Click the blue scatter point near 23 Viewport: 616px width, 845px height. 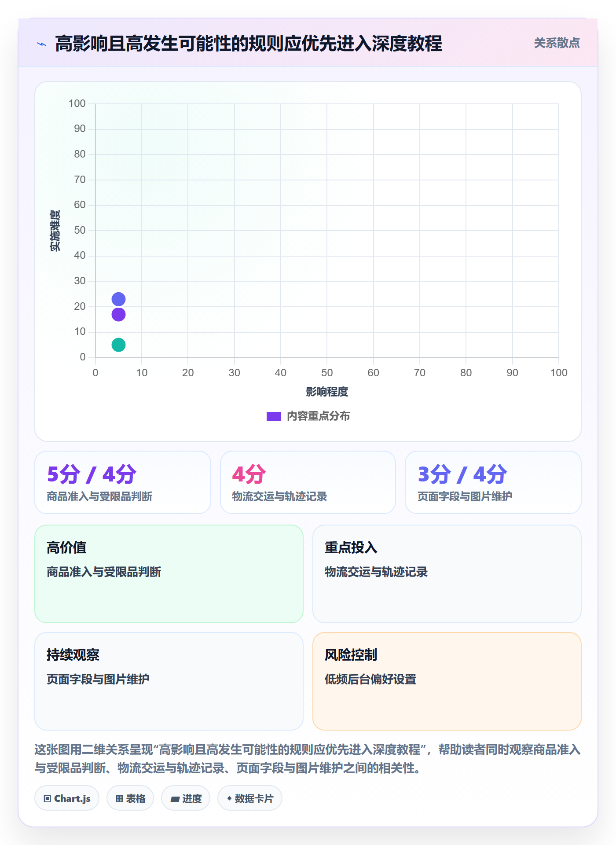118,299
